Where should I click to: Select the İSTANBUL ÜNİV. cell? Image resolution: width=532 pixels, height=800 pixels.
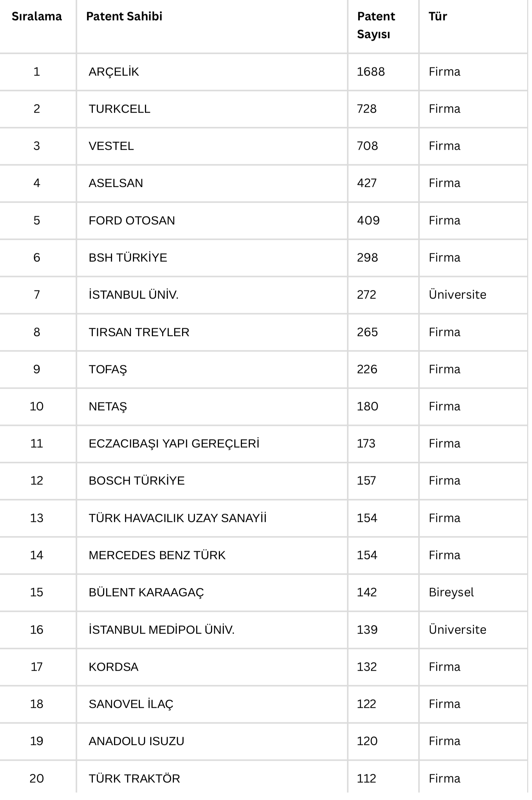point(133,295)
